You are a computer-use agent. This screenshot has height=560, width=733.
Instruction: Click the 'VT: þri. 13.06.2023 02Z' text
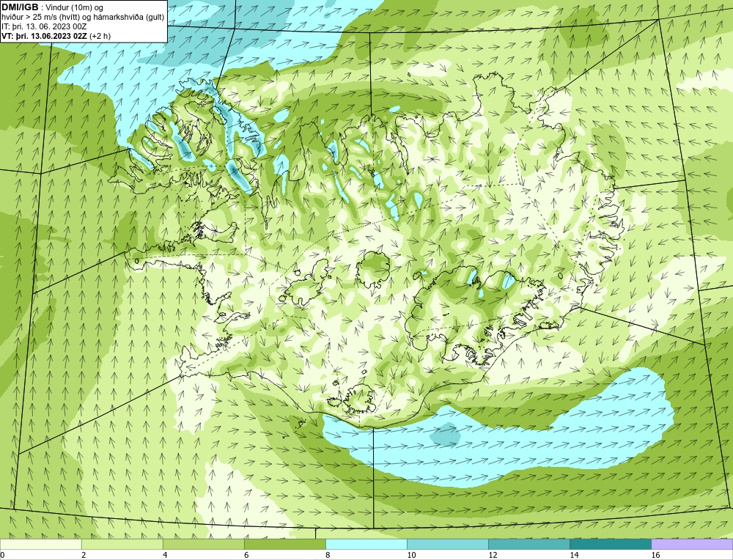[x=45, y=35]
